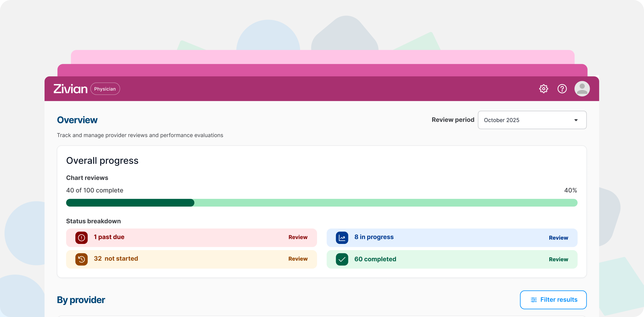The image size is (644, 317).
Task: Click the '40%' progress value
Action: 570,190
